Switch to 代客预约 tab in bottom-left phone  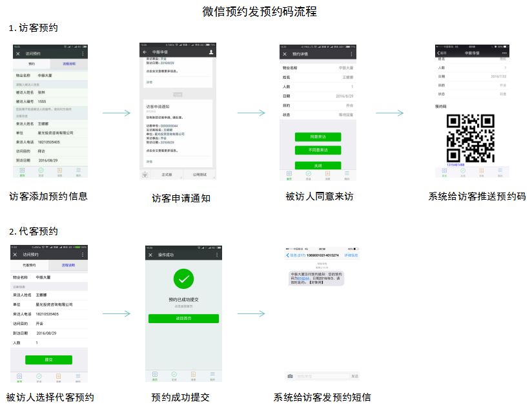click(30, 266)
